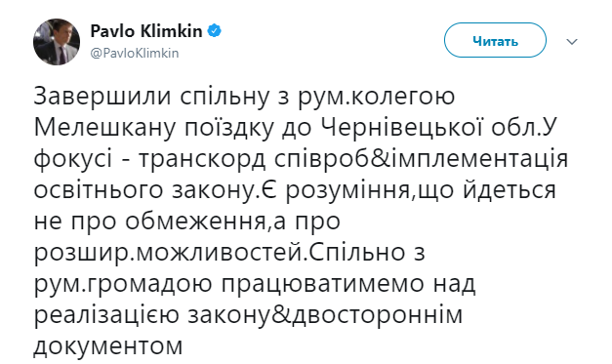
Task: Click the Читать follow button
Action: point(495,40)
